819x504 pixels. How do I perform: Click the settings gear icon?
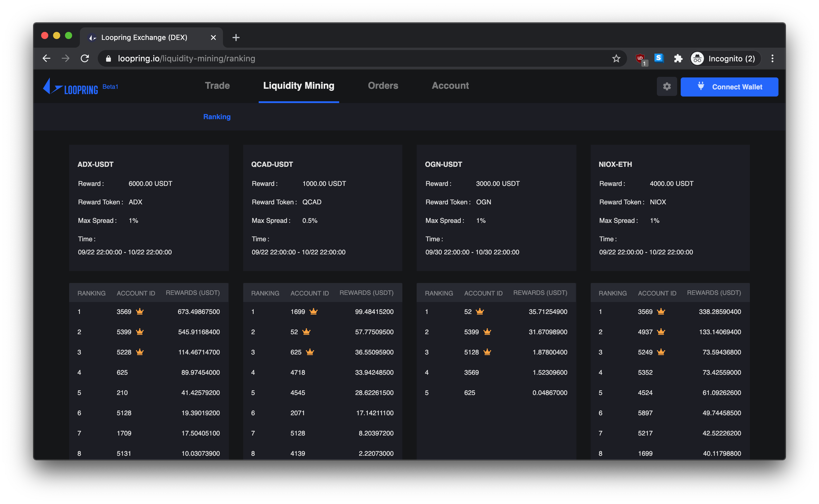pos(667,87)
